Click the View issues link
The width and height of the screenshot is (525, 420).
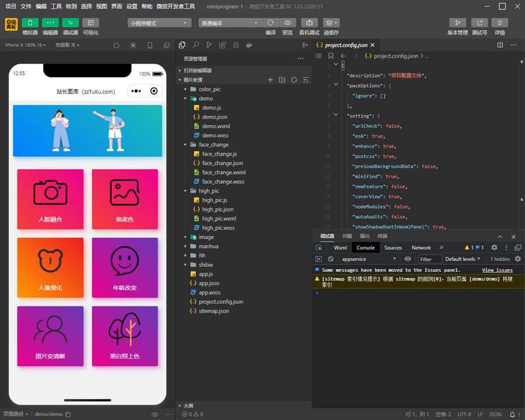tap(497, 270)
